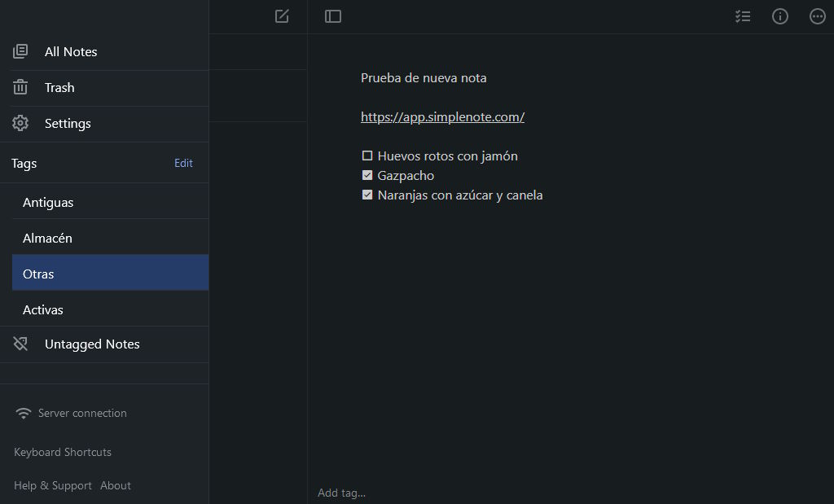Filter notes by the Almacén tag
The height and width of the screenshot is (504, 834).
110,239
